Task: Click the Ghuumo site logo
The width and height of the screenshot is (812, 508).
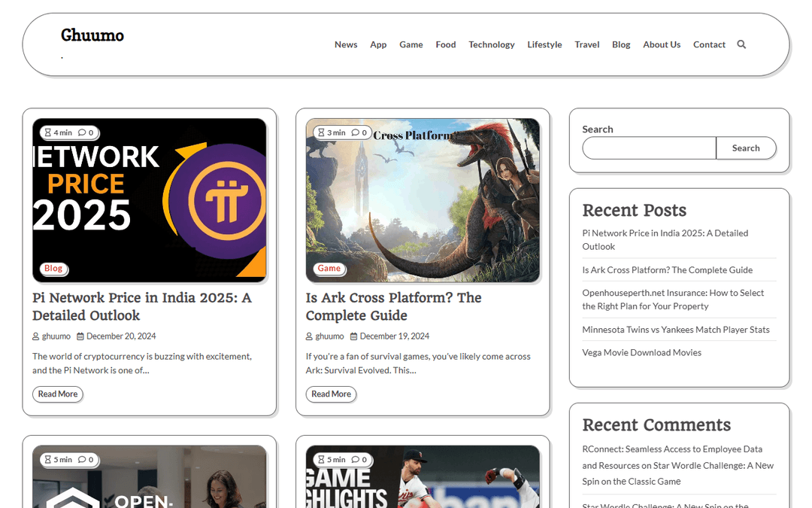Action: tap(92, 35)
